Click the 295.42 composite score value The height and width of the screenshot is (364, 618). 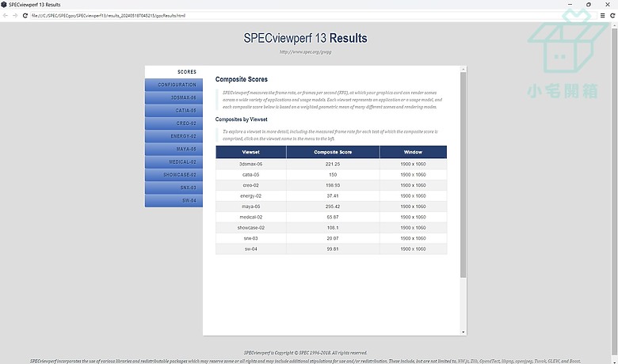(x=333, y=207)
